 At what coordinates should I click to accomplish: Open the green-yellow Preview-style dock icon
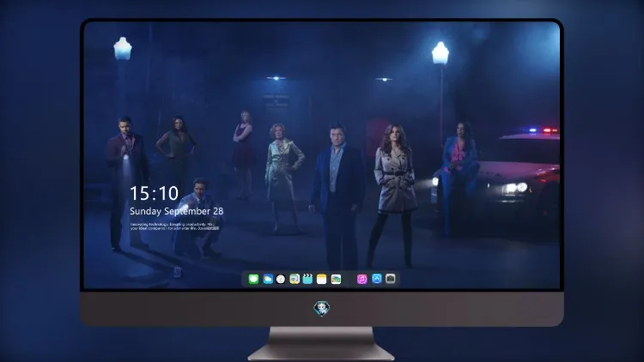tap(295, 279)
